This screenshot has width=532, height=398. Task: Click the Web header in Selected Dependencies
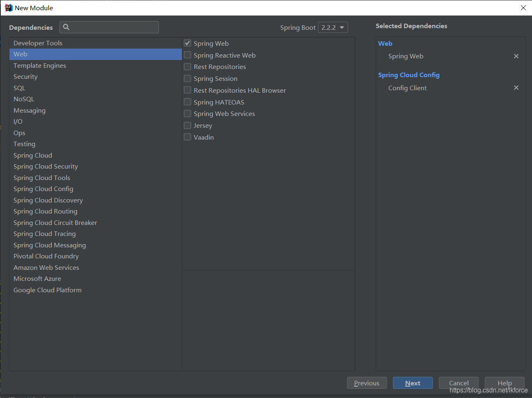[x=385, y=43]
